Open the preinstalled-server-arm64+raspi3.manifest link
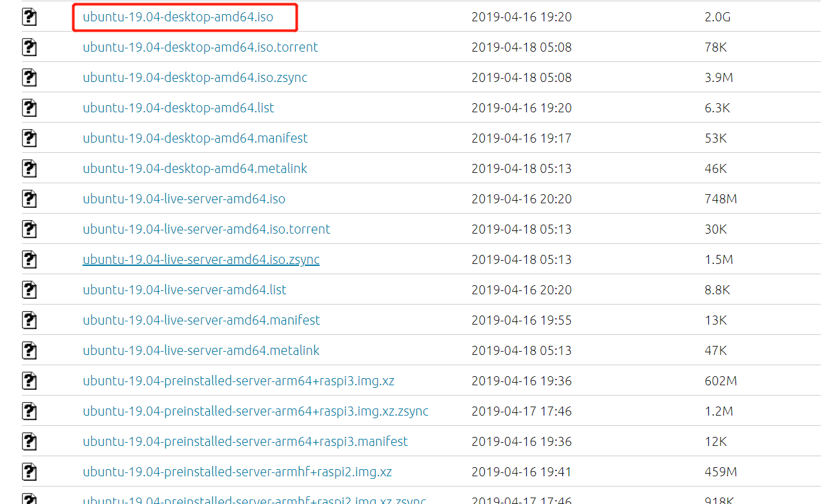This screenshot has width=822, height=504. [245, 441]
